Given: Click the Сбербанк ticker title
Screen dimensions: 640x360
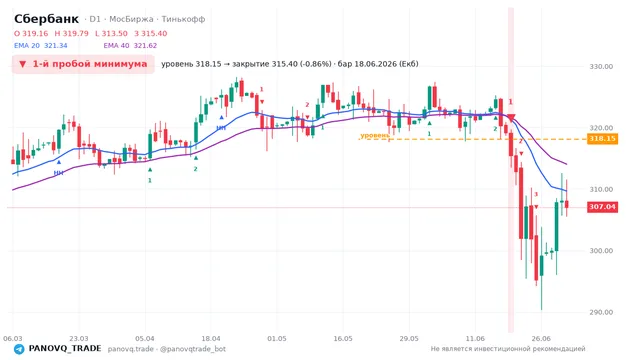Looking at the screenshot, I should 47,19.
